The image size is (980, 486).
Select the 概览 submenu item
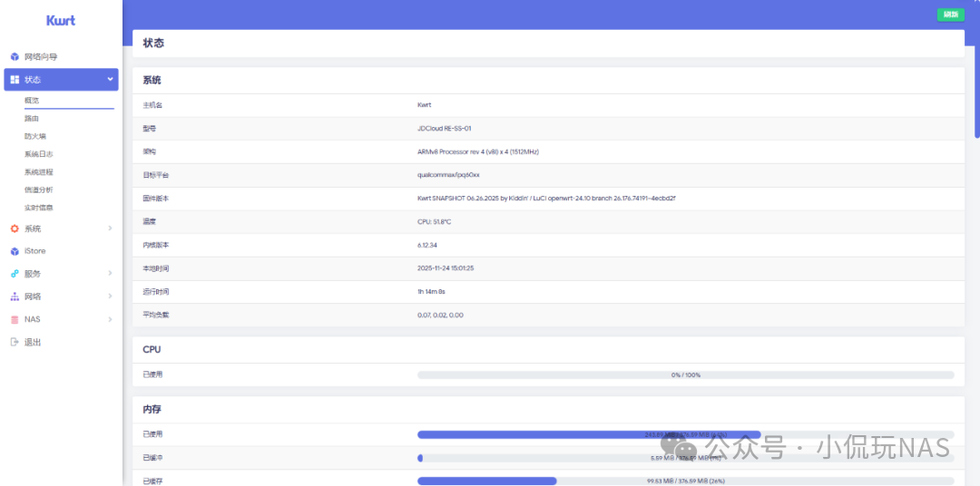point(33,100)
